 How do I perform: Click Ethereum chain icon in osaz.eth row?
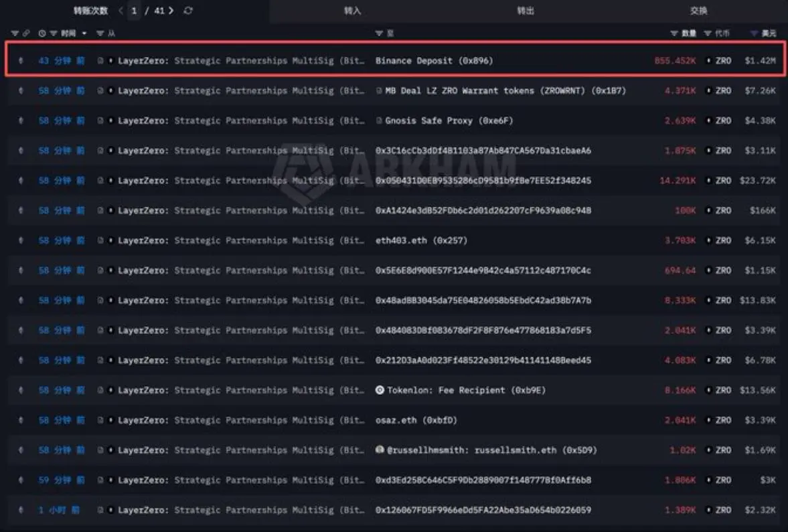[21, 420]
